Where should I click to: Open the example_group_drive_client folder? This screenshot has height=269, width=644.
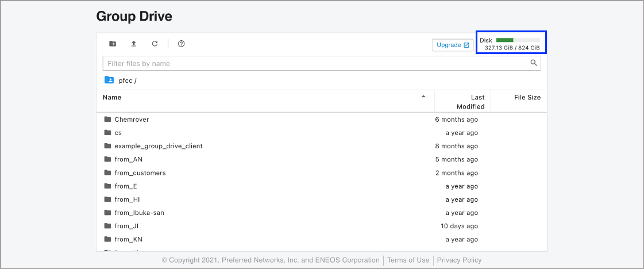coord(158,146)
